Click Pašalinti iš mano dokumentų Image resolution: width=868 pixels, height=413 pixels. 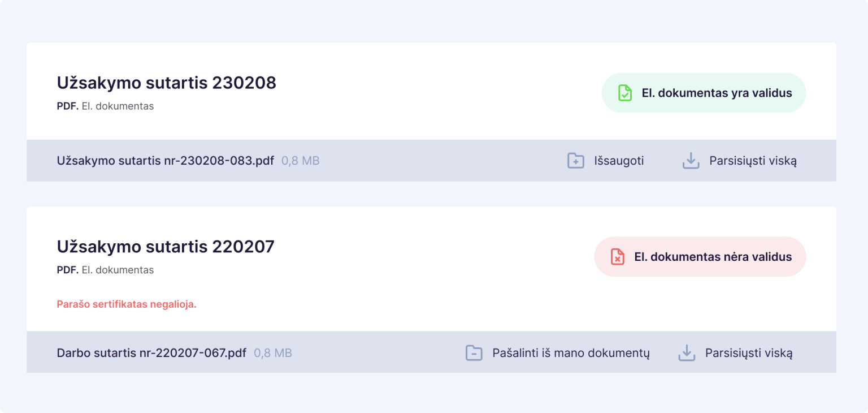571,353
